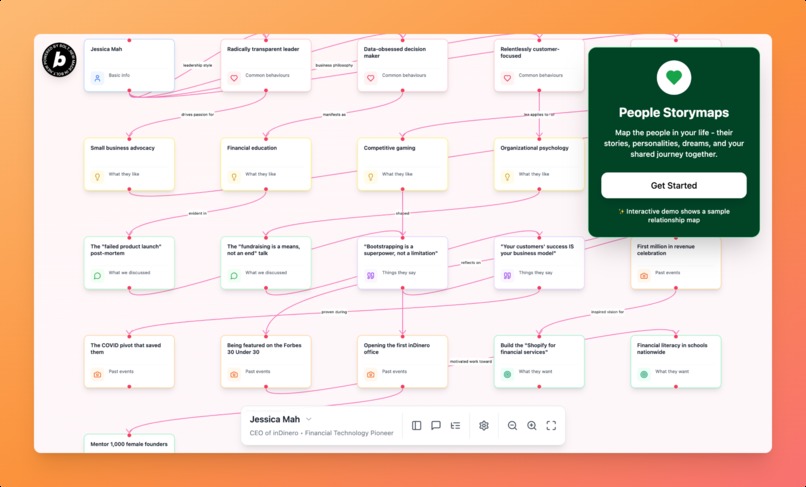Click camera icon on COVID pivot card

pyautogui.click(x=97, y=374)
